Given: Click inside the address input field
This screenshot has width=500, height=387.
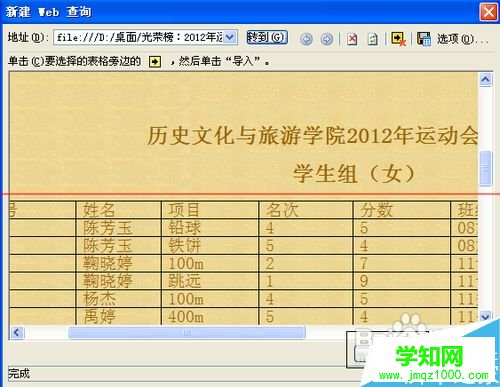Looking at the screenshot, I should tap(139, 37).
